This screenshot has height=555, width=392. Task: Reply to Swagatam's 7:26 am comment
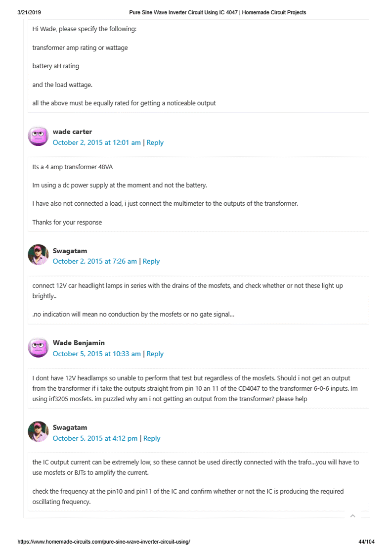(x=151, y=261)
